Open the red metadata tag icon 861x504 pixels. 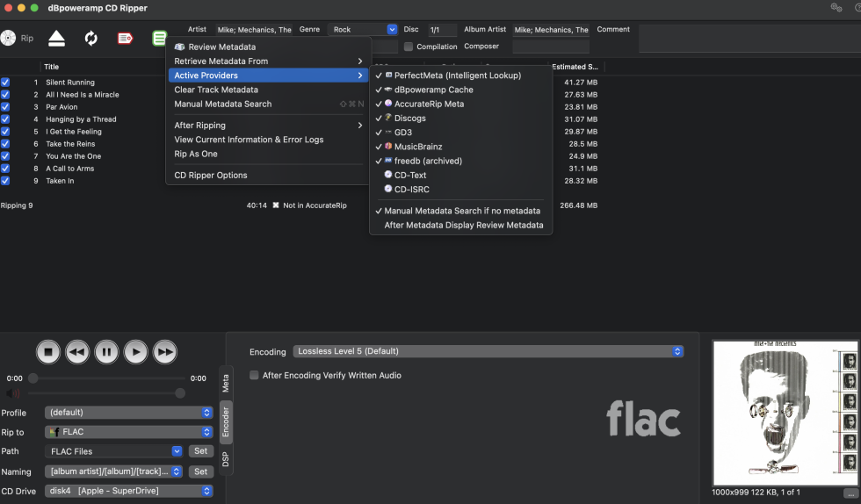[x=125, y=38]
